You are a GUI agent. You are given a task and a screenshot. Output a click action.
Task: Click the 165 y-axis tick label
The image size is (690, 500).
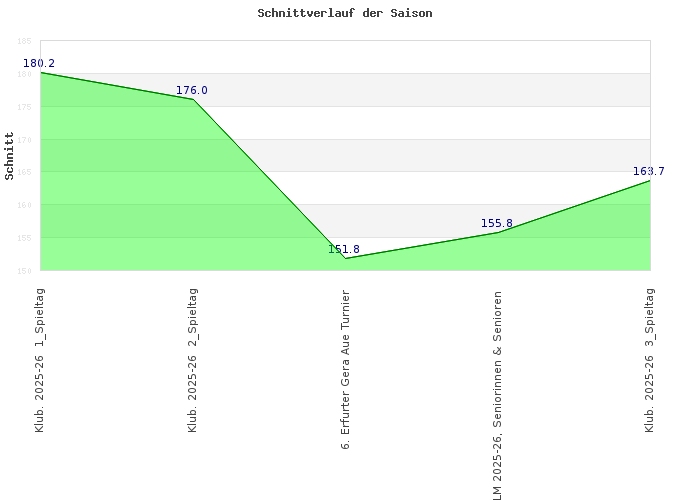[23, 173]
